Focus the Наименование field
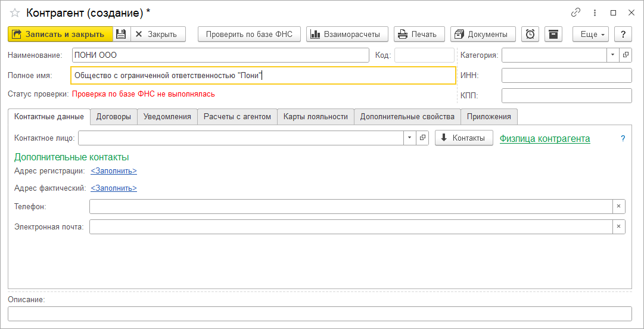 [x=220, y=55]
